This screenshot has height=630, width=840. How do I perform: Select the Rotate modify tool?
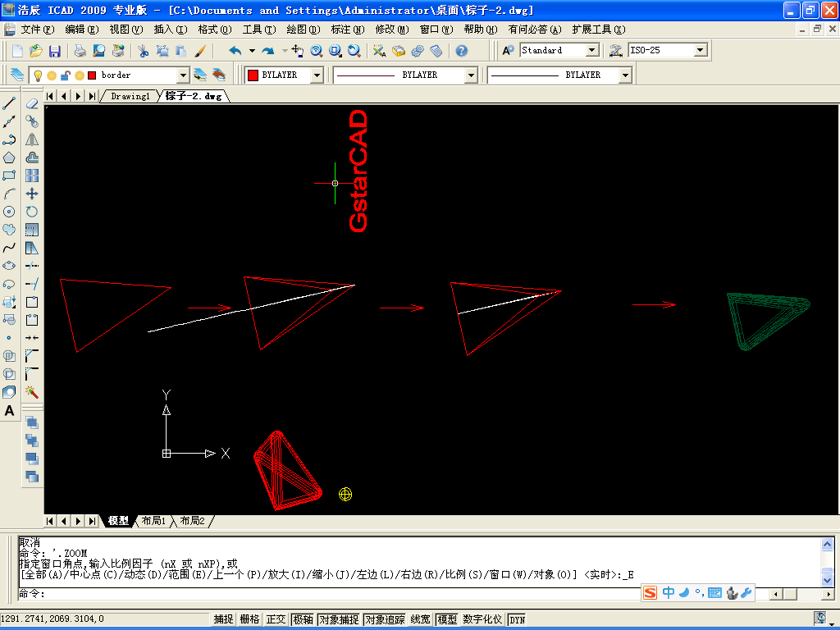tap(32, 212)
